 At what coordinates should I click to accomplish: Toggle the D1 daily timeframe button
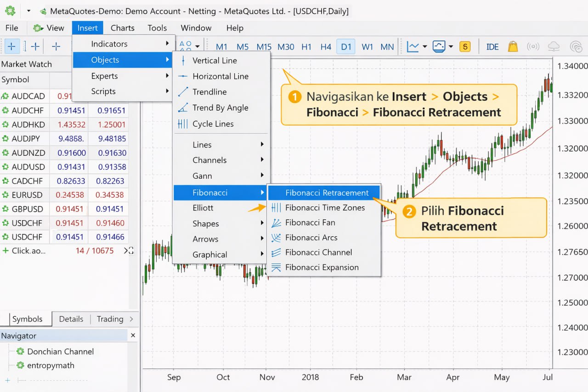[x=346, y=47]
